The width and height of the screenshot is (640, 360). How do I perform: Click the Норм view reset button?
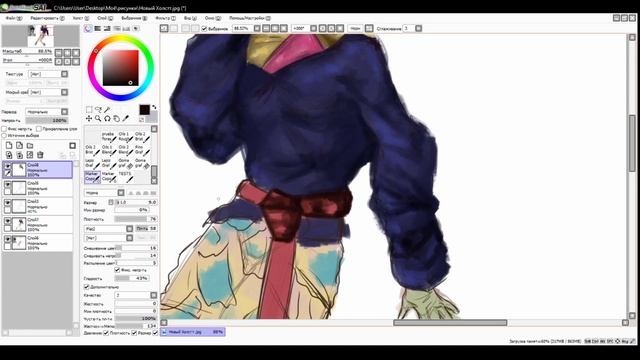click(x=355, y=28)
